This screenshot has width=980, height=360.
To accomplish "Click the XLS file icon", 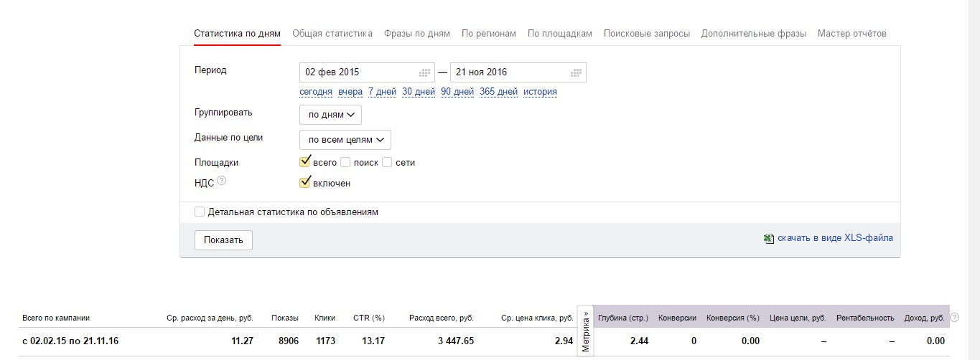I will click(x=769, y=238).
